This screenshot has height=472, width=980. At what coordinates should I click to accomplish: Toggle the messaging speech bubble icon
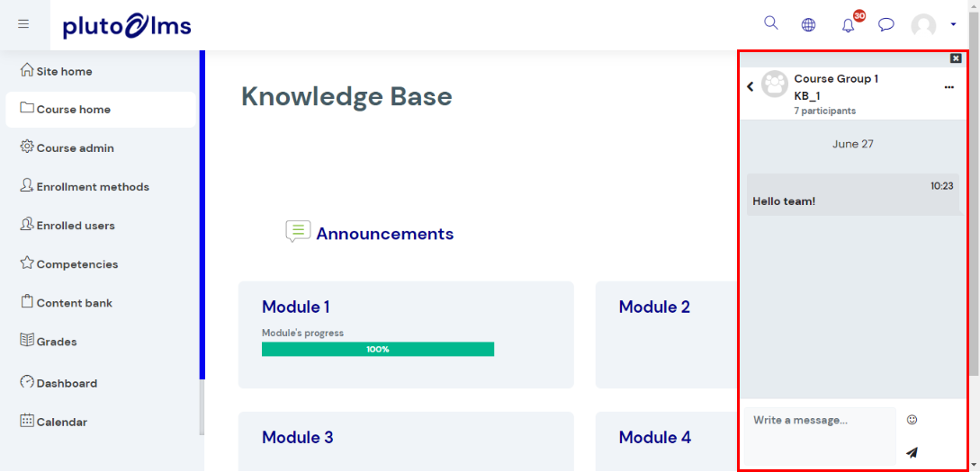886,25
